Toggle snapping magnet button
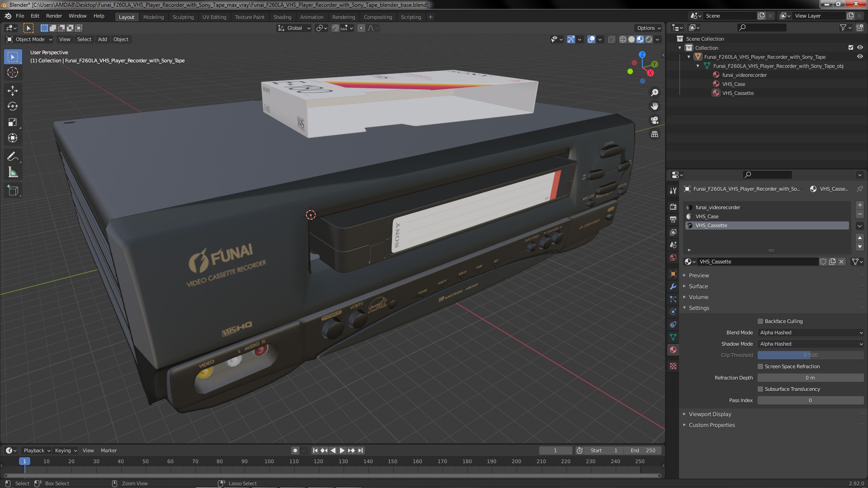868x488 pixels. [x=335, y=28]
